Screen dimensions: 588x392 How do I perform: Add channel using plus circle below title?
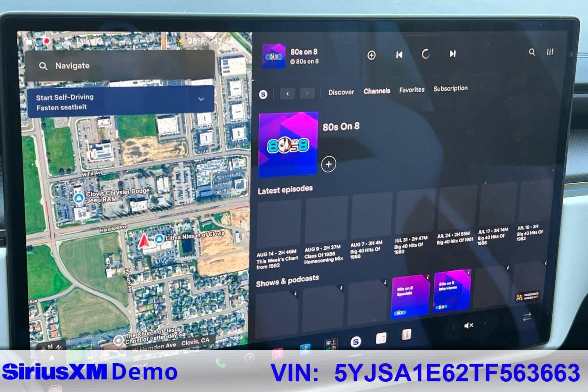click(x=329, y=164)
